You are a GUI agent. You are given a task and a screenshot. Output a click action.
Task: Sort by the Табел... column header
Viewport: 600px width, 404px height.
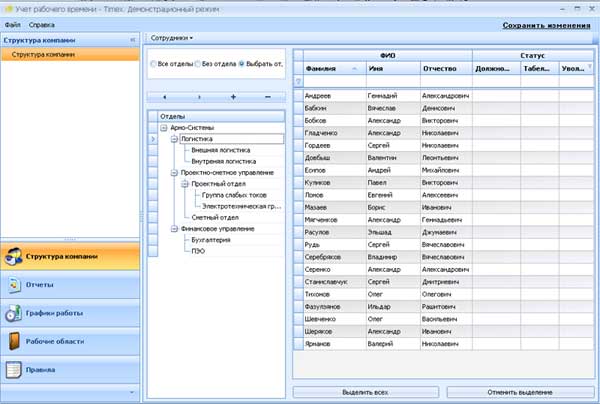[540, 69]
